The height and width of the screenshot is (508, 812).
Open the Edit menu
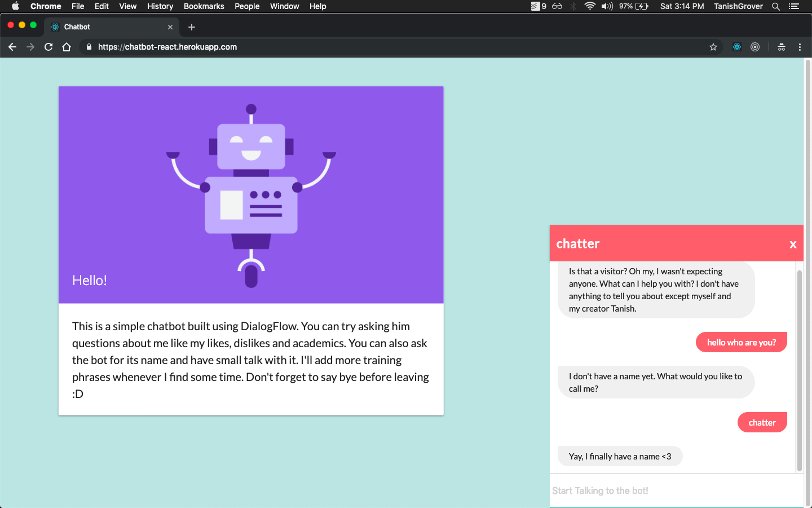pyautogui.click(x=101, y=6)
